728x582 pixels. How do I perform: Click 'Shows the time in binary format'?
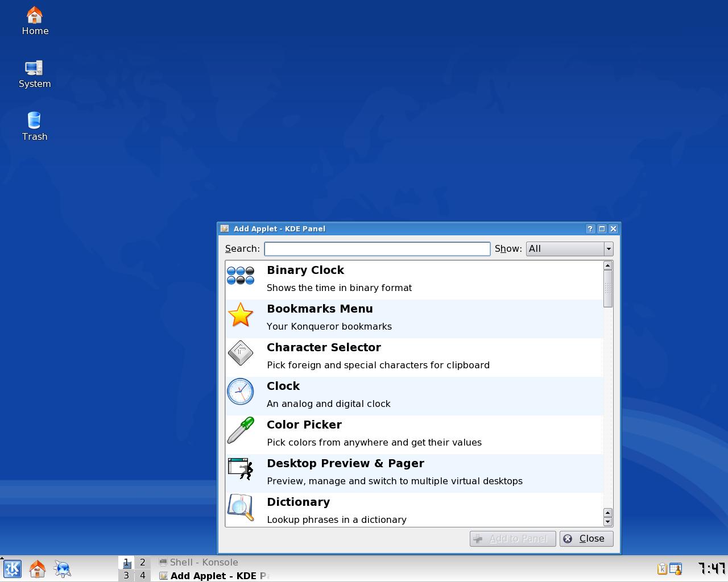339,288
